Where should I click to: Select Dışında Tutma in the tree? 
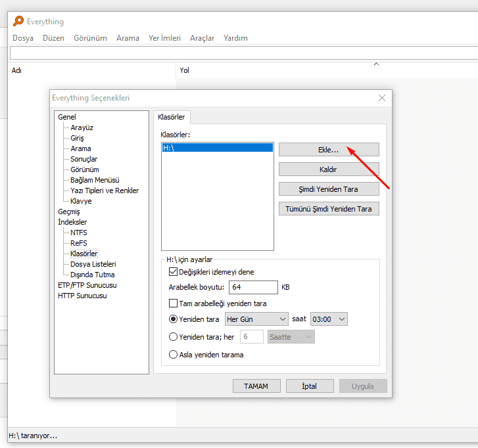pyautogui.click(x=92, y=275)
